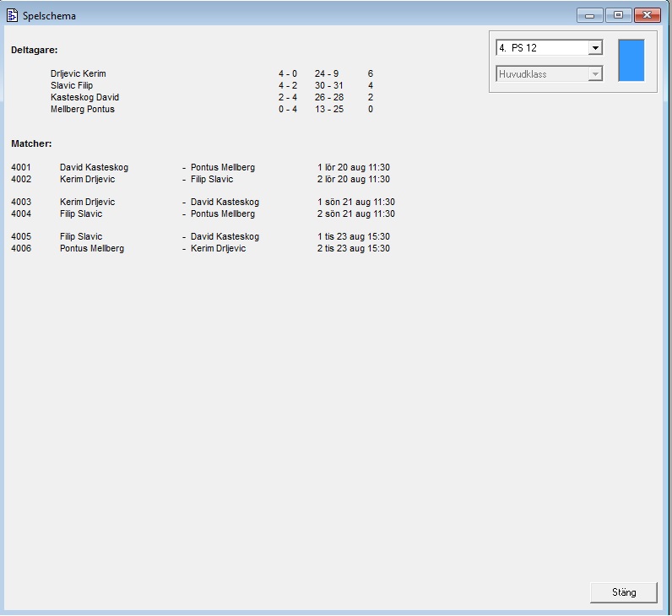Image resolution: width=672 pixels, height=616 pixels.
Task: Click Mellberg Pontus in the Deltagare list
Action: coord(83,110)
